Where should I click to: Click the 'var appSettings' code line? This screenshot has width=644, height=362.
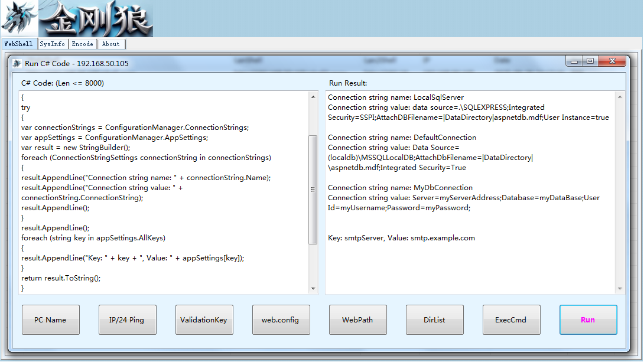pyautogui.click(x=115, y=138)
